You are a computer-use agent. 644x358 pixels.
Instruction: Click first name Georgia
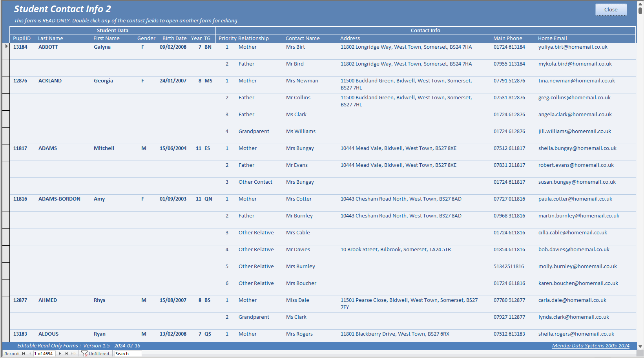[x=103, y=81]
